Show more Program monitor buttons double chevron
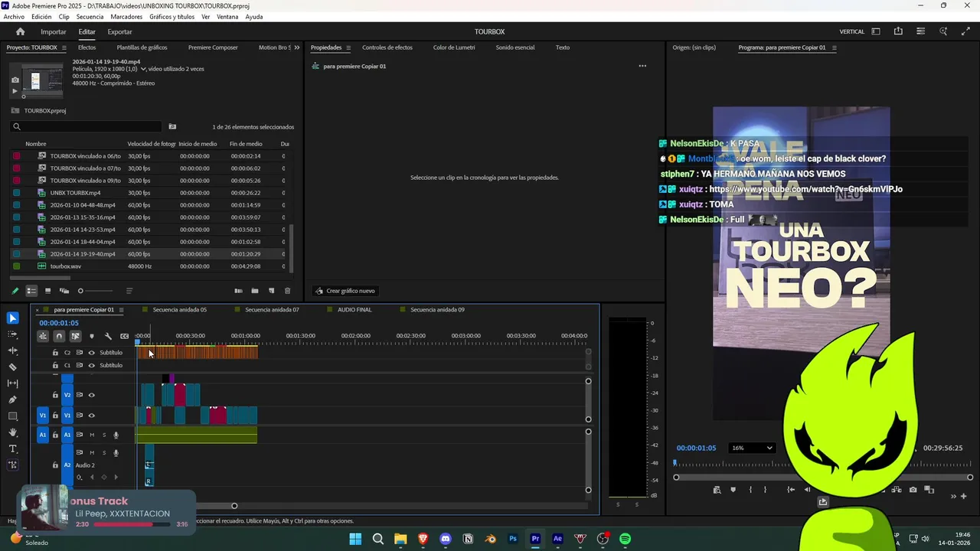Image resolution: width=980 pixels, height=551 pixels. (x=953, y=496)
